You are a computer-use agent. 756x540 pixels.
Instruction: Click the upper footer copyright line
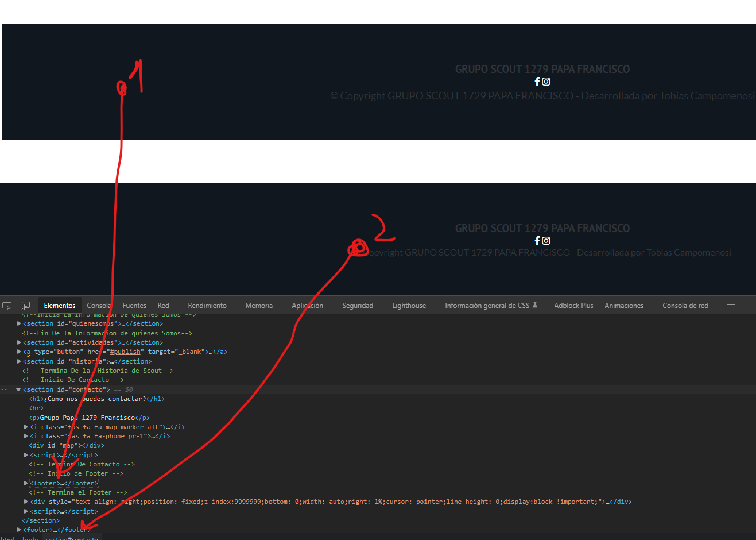(x=542, y=96)
